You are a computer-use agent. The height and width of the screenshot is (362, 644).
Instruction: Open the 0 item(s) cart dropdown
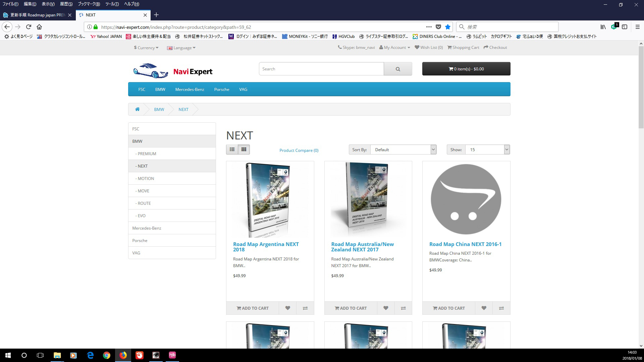pyautogui.click(x=466, y=69)
